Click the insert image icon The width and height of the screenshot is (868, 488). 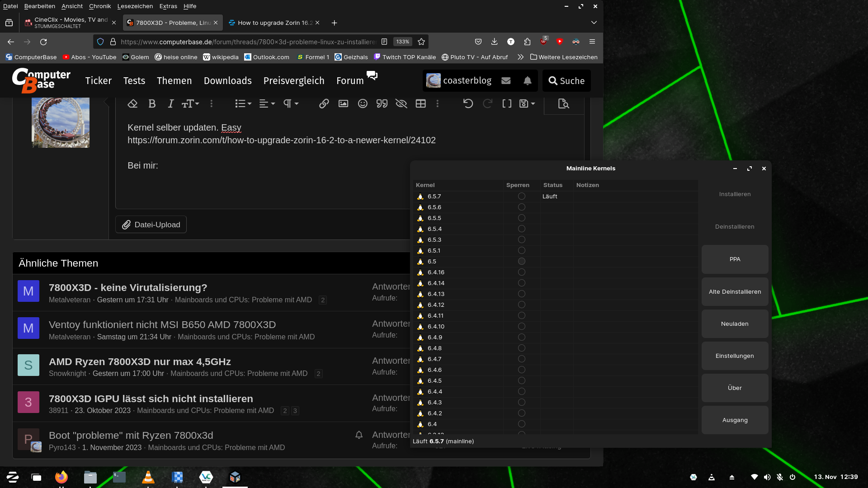(343, 104)
